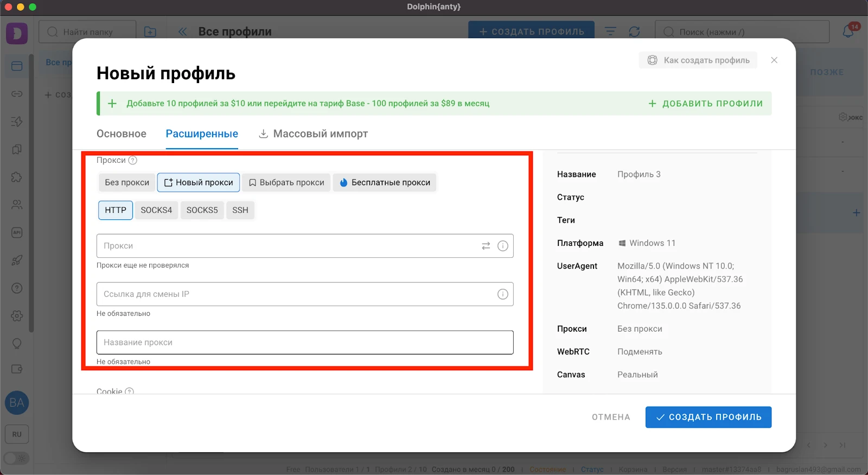Open the Прокси help question mark
Image resolution: width=868 pixels, height=475 pixels.
click(133, 160)
